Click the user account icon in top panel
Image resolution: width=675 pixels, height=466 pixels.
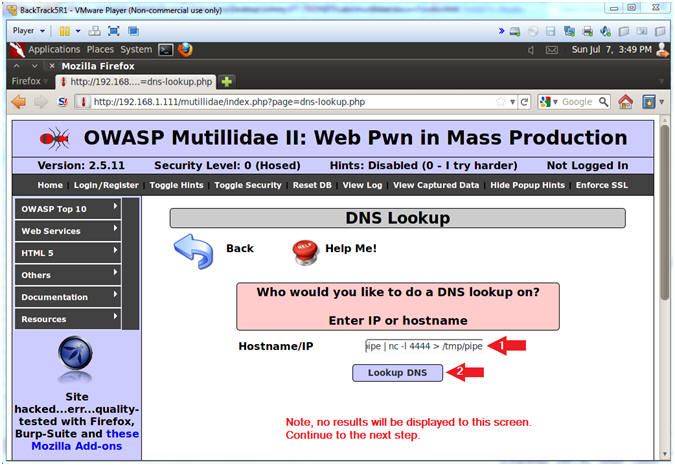coord(662,49)
